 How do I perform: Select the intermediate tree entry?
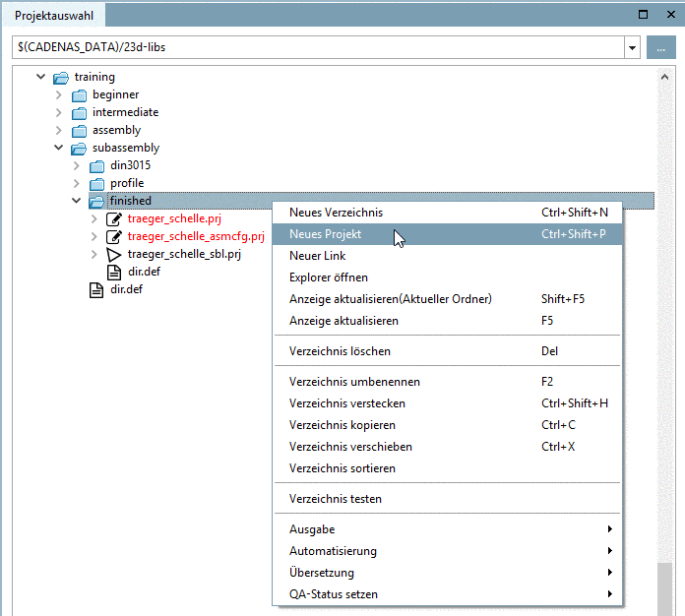pos(125,112)
